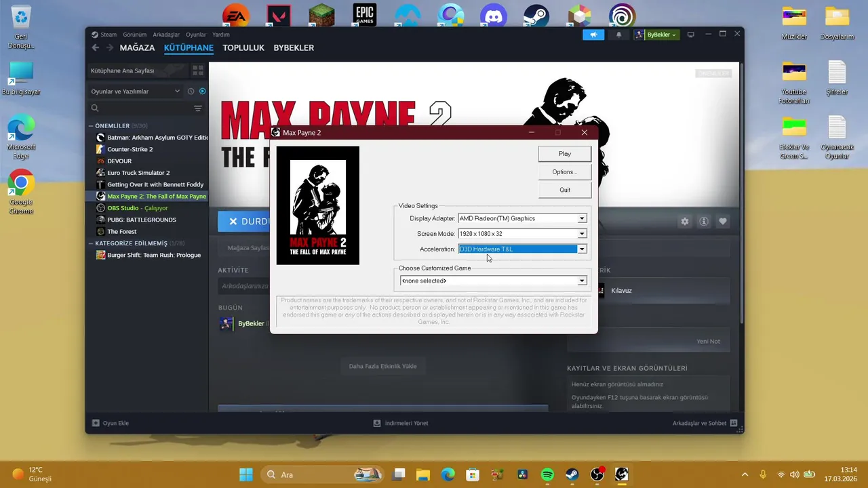
Task: Switch to the KÜTÜPHANE tab
Action: 189,48
